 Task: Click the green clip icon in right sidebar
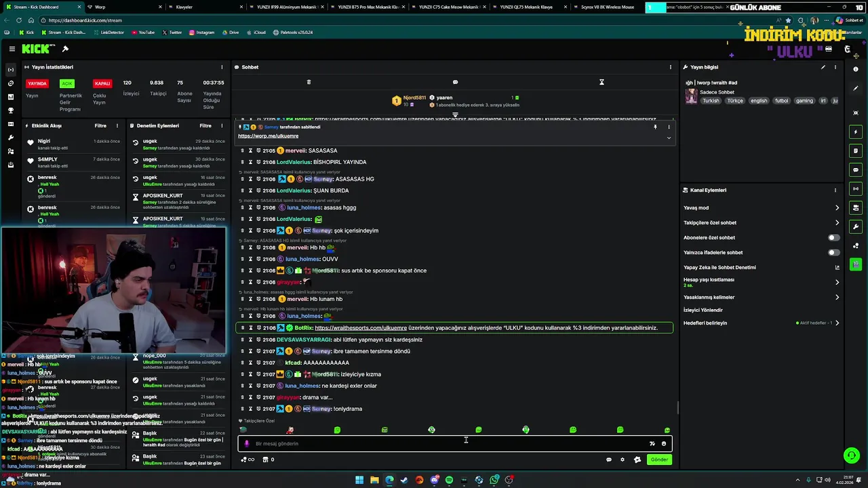click(x=856, y=264)
